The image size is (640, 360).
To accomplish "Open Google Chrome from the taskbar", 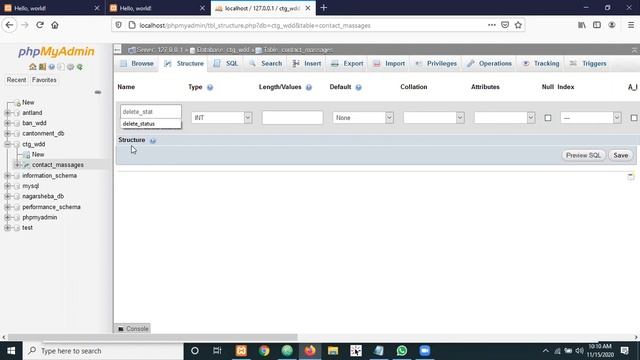I will (264, 351).
